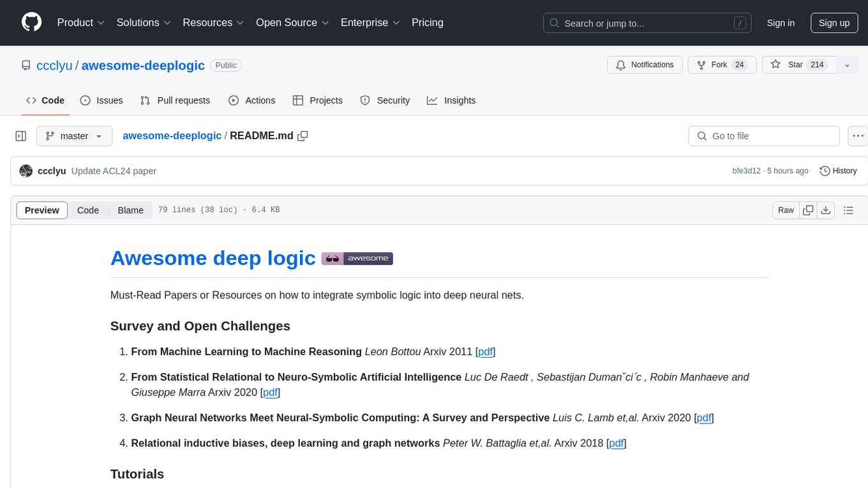The image size is (868, 488).
Task: Open pdf for Neuro-Symbolic Artificial Intelligence paper
Action: click(271, 392)
